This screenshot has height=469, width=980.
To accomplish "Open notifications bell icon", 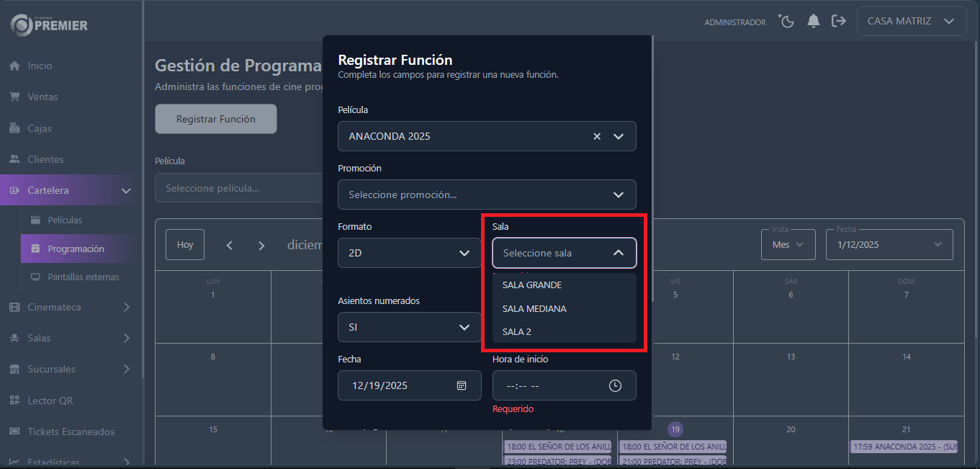I will [813, 21].
